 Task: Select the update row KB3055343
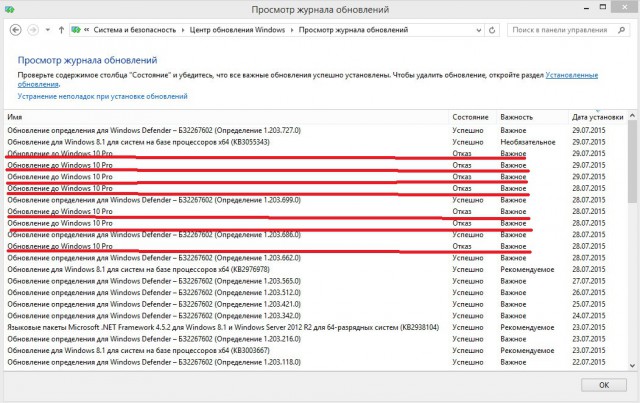pos(314,142)
